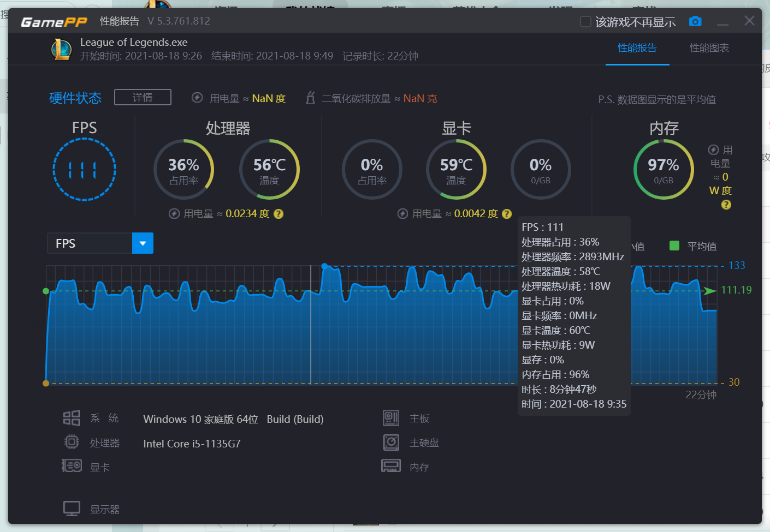Click the monitor display icon
This screenshot has height=532, width=770.
point(72,509)
